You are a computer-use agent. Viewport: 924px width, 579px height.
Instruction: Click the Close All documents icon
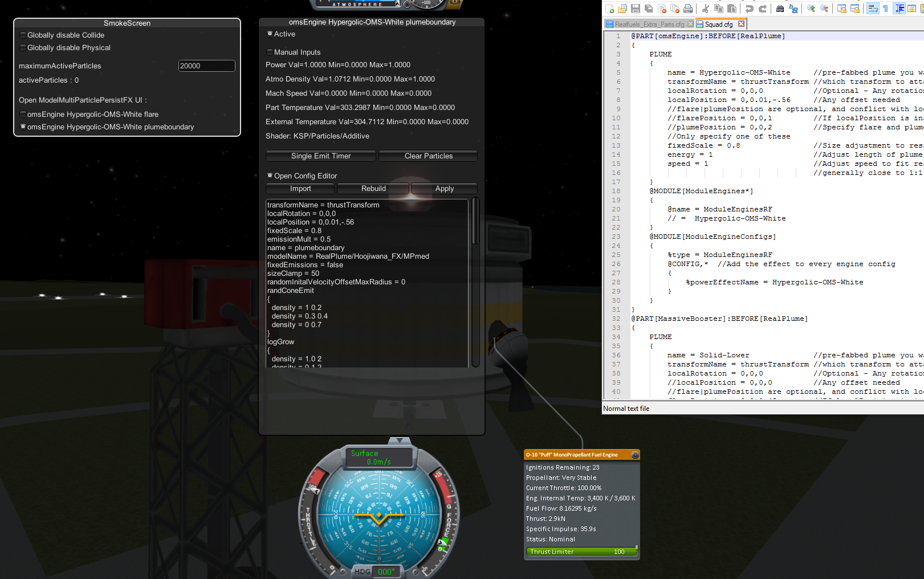675,9
